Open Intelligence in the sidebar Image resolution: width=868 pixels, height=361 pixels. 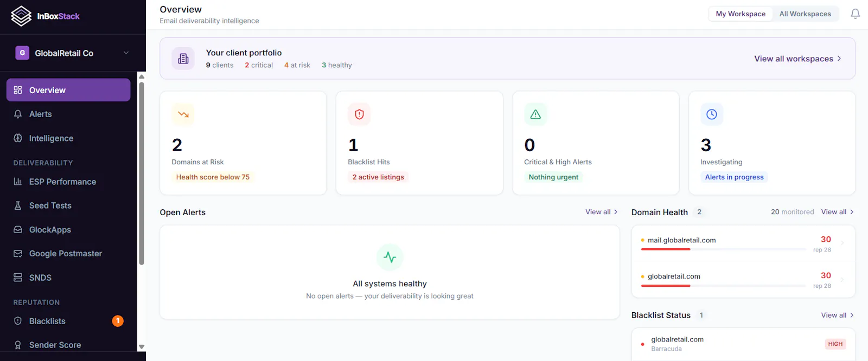click(x=68, y=138)
